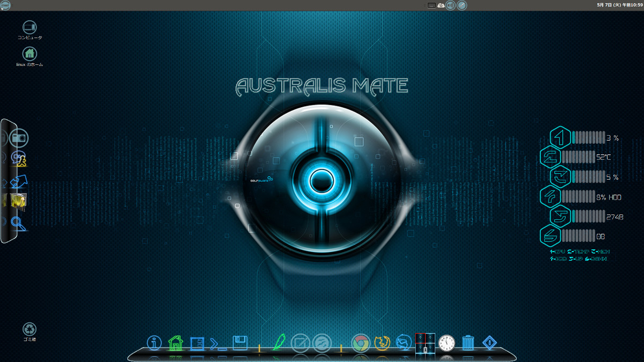Click the "0B" download reading

point(601,237)
